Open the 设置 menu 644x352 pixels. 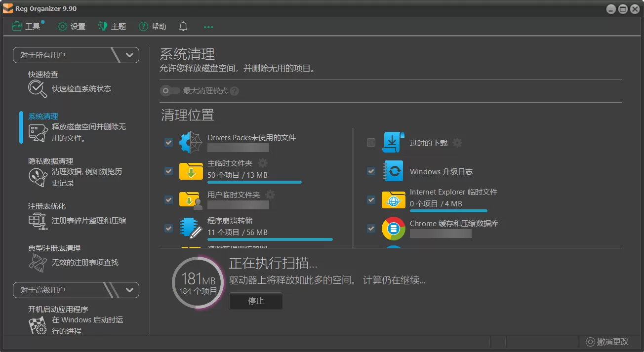pos(71,26)
